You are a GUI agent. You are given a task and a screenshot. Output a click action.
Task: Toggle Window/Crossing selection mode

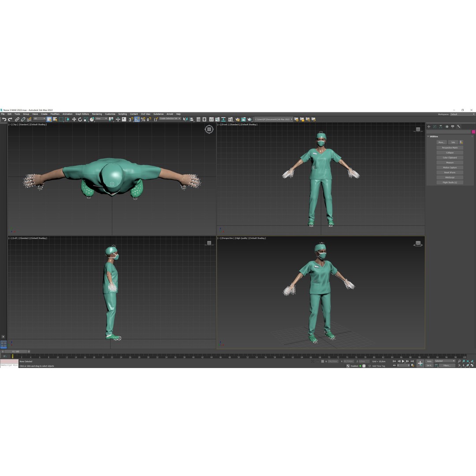[x=67, y=119]
